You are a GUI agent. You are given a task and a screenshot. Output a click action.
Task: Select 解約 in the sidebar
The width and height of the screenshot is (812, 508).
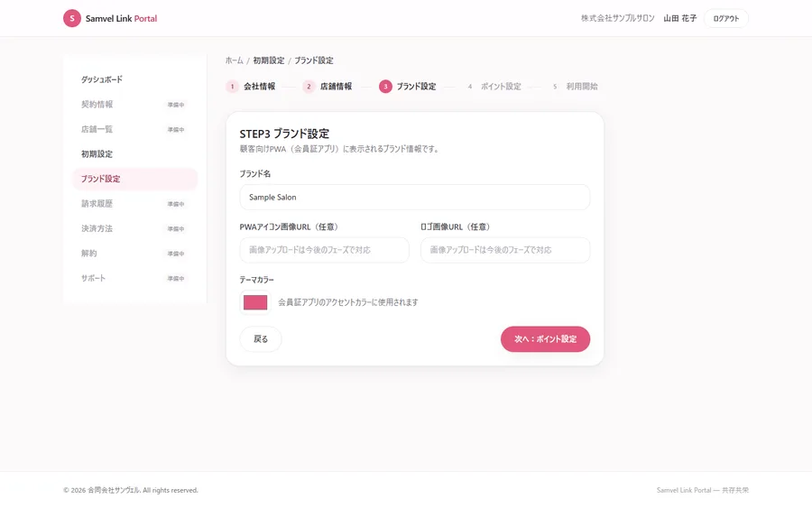(134, 254)
